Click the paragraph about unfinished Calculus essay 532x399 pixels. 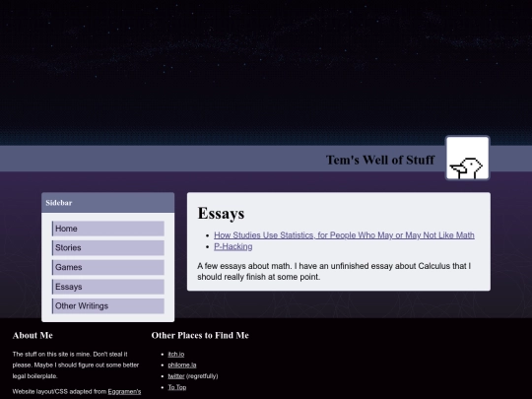coord(334,272)
